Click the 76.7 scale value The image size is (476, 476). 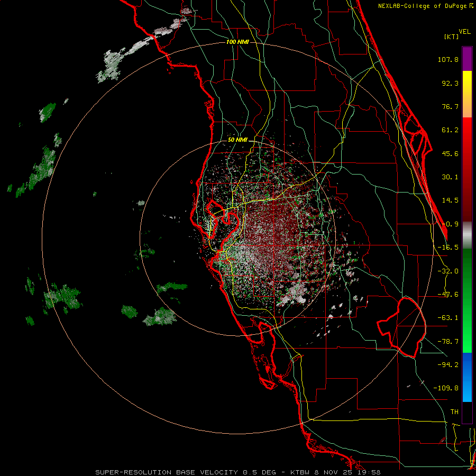tap(450, 106)
